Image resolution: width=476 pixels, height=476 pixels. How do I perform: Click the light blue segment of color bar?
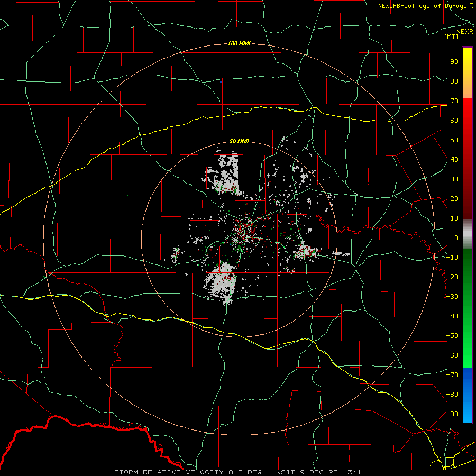coord(467,413)
